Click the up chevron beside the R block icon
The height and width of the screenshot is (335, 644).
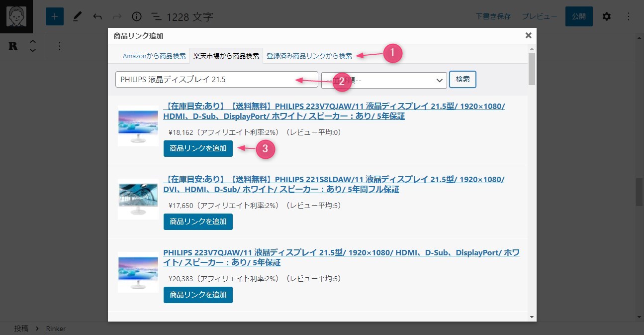pos(32,42)
